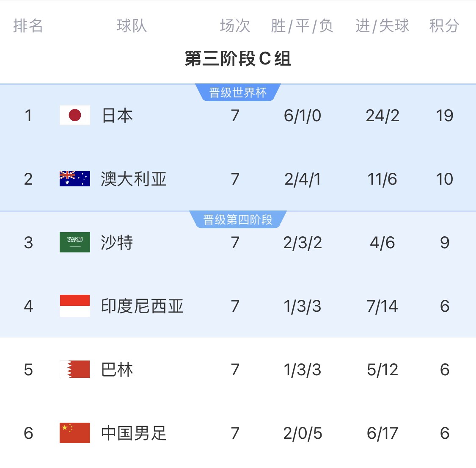Click the 排名 column header
This screenshot has width=476, height=468.
(28, 26)
